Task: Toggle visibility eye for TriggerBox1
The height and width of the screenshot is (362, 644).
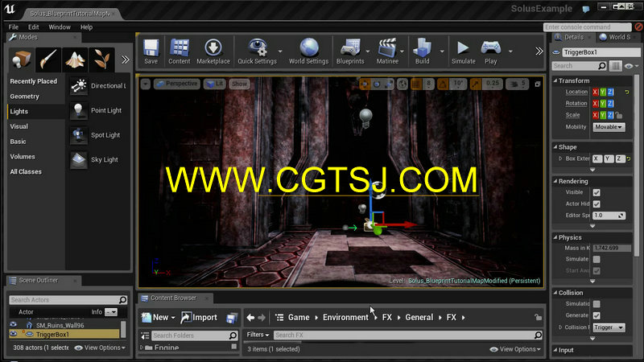Action: [13, 334]
